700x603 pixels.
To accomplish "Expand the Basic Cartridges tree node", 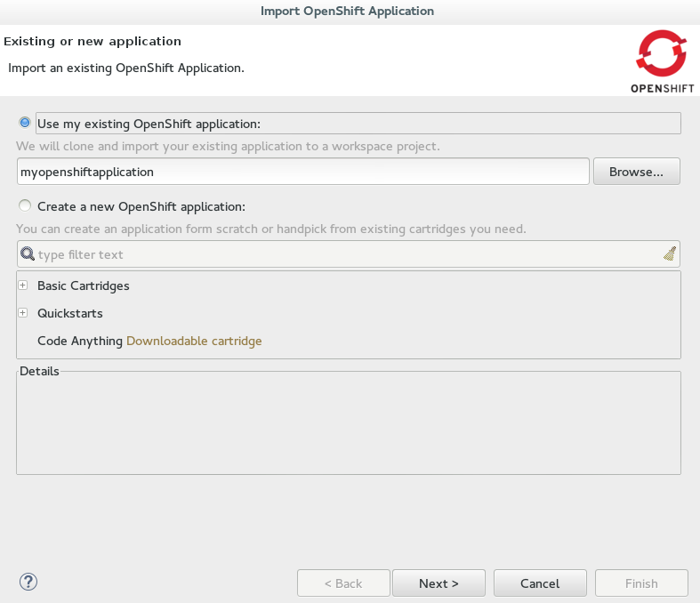I will pos(23,285).
